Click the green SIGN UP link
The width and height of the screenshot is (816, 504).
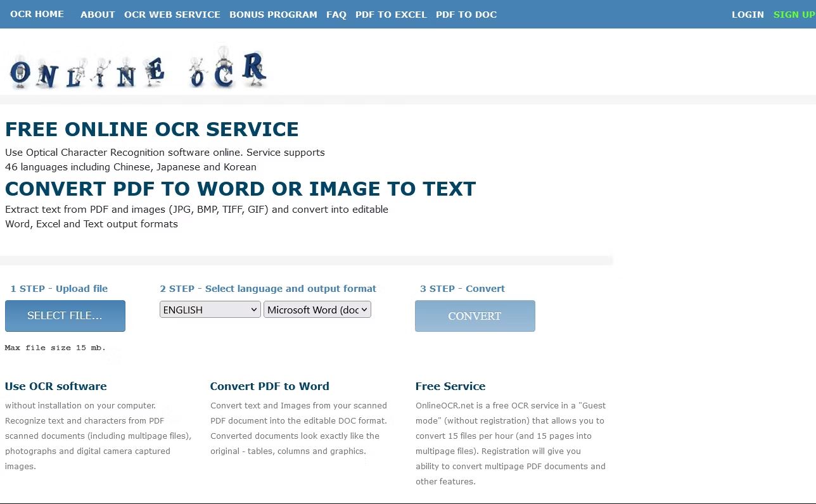(x=794, y=15)
